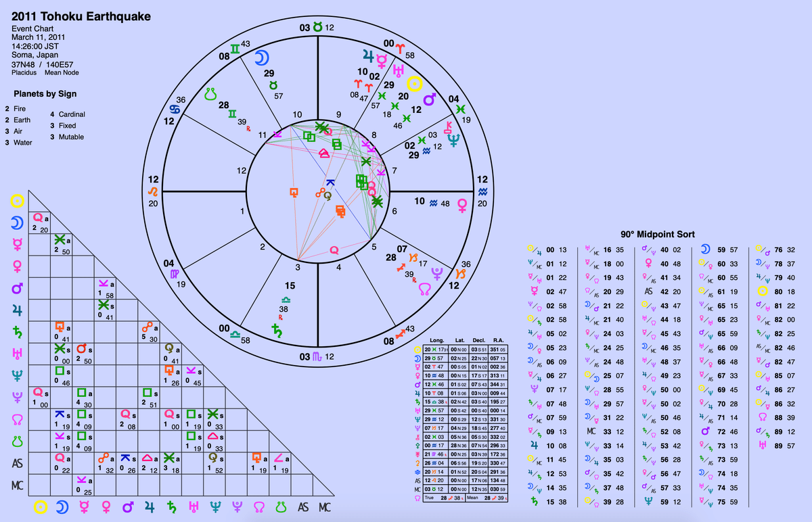
Task: Click the 'Soma, Japan' location text
Action: point(34,54)
